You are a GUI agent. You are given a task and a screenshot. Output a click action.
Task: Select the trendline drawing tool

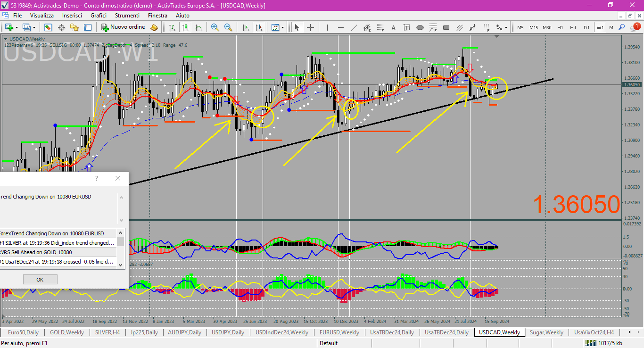(354, 27)
